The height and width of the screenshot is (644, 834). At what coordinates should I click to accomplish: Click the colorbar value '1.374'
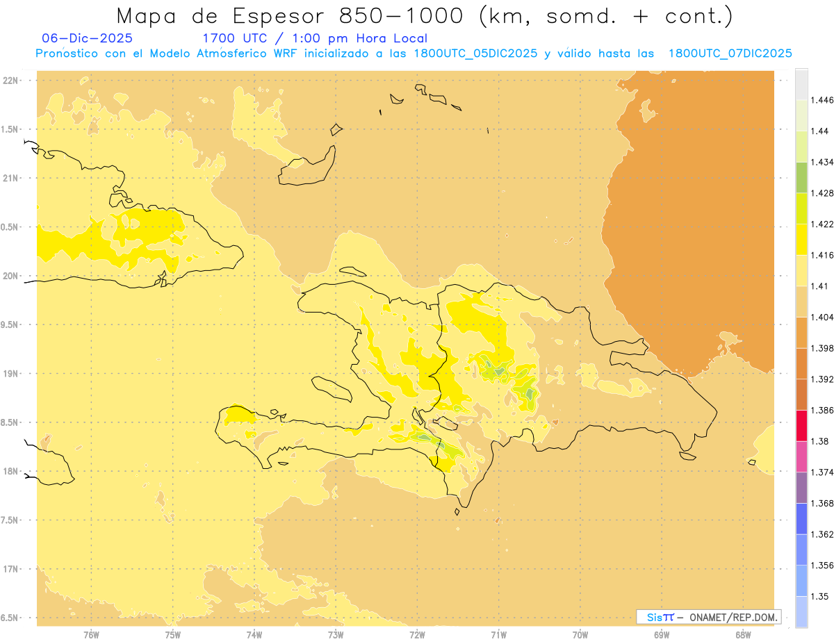pyautogui.click(x=824, y=472)
